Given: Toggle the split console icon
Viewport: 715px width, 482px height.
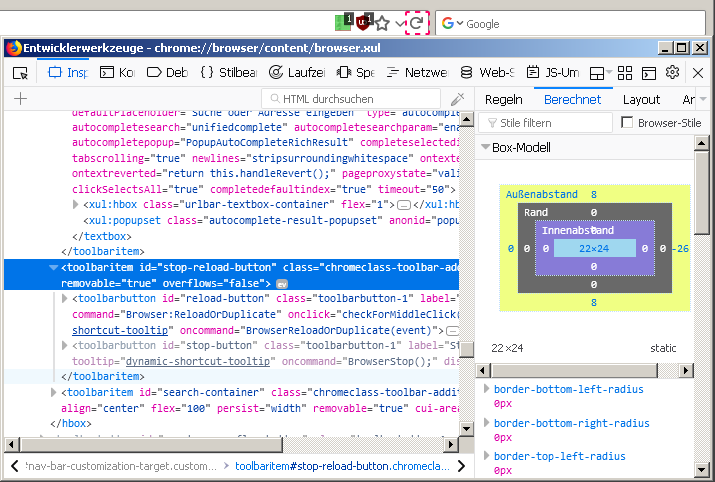Looking at the screenshot, I should 648,73.
